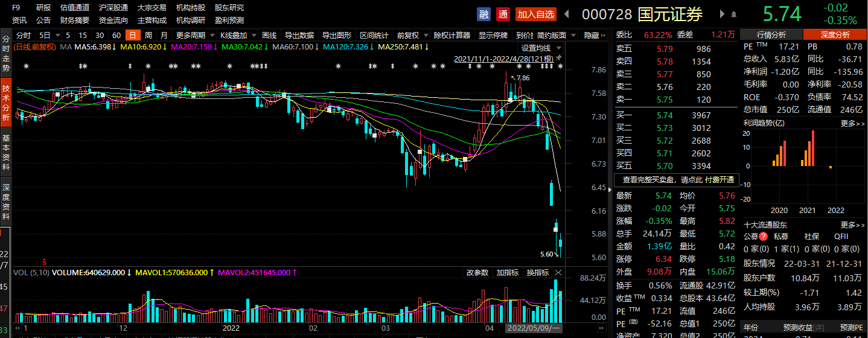Switch to 5 minute period

click(68, 35)
